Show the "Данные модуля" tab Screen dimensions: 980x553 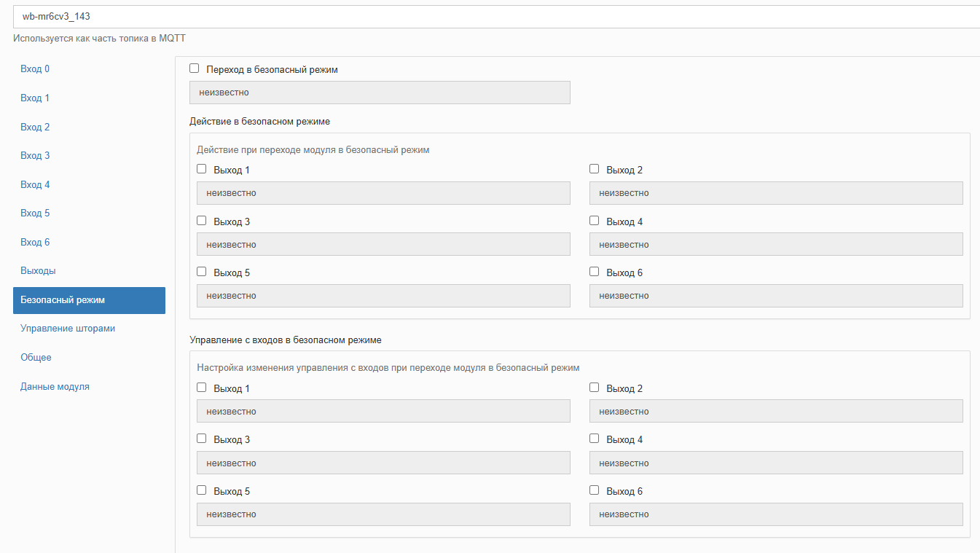pyautogui.click(x=55, y=387)
